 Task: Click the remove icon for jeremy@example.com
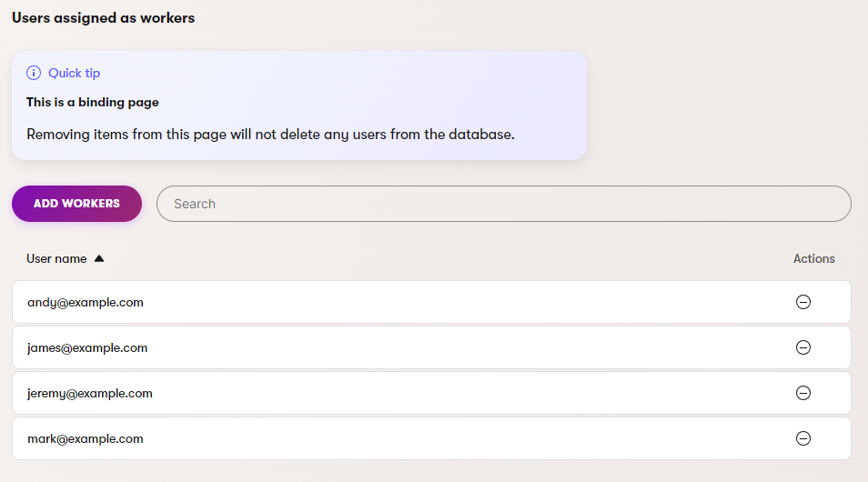pyautogui.click(x=803, y=393)
